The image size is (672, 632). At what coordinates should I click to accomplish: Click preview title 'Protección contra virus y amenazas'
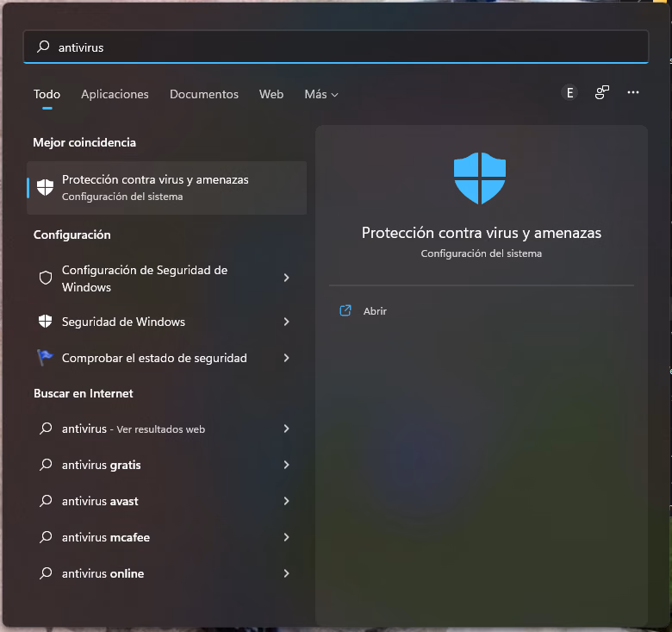[482, 233]
